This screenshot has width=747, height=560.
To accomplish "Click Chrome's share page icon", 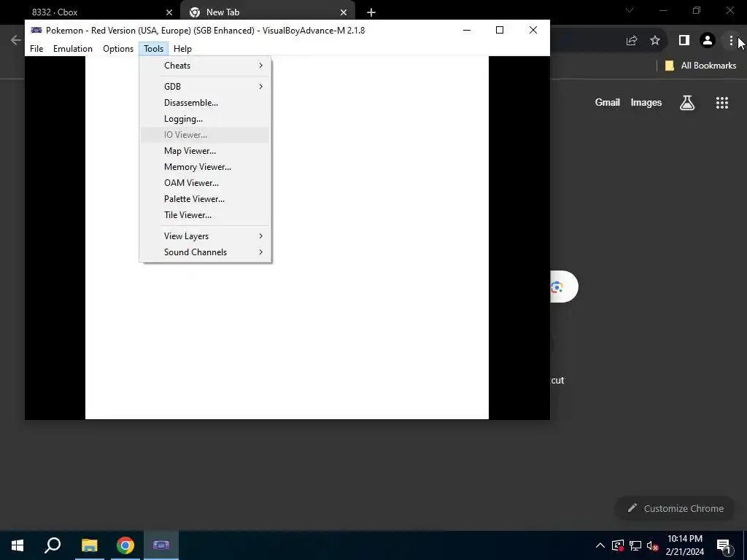I will 632,41.
